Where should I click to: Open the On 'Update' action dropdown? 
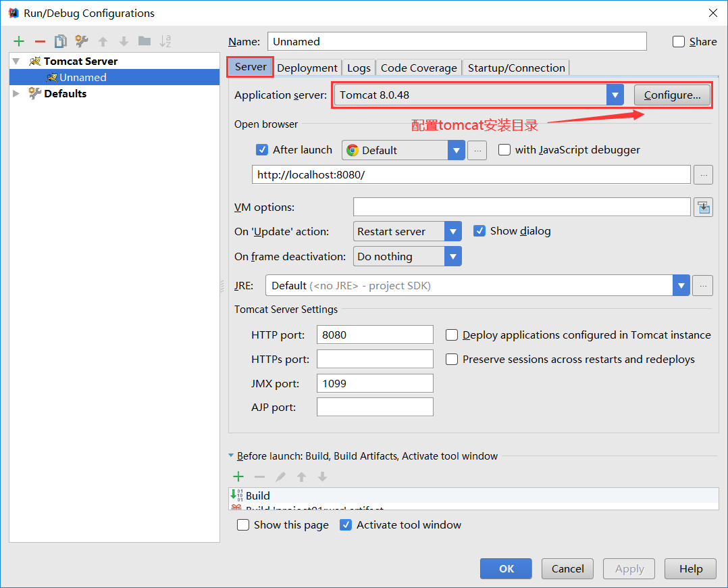(x=452, y=231)
